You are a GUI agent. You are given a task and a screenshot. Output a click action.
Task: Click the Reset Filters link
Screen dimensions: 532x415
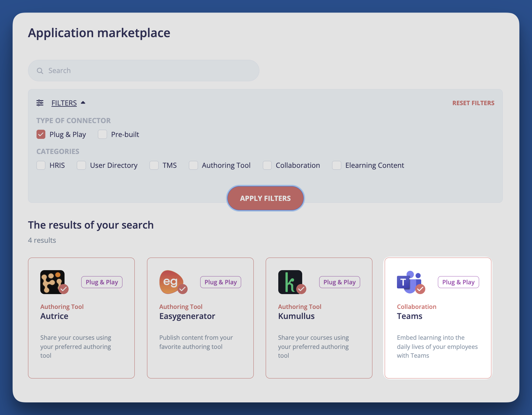click(x=473, y=103)
